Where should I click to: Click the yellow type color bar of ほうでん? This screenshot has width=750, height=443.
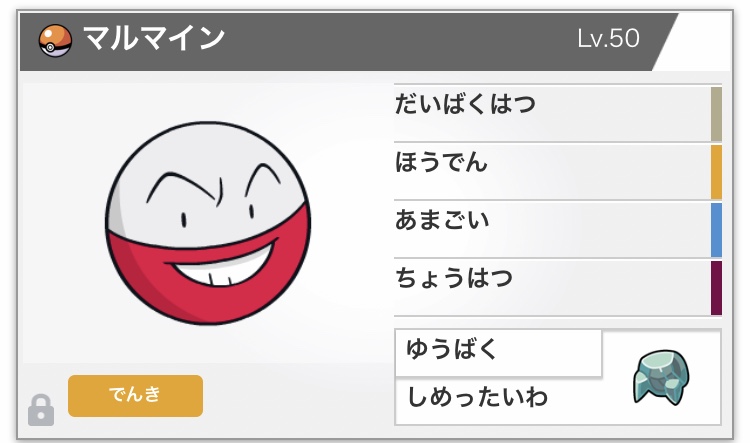click(716, 172)
